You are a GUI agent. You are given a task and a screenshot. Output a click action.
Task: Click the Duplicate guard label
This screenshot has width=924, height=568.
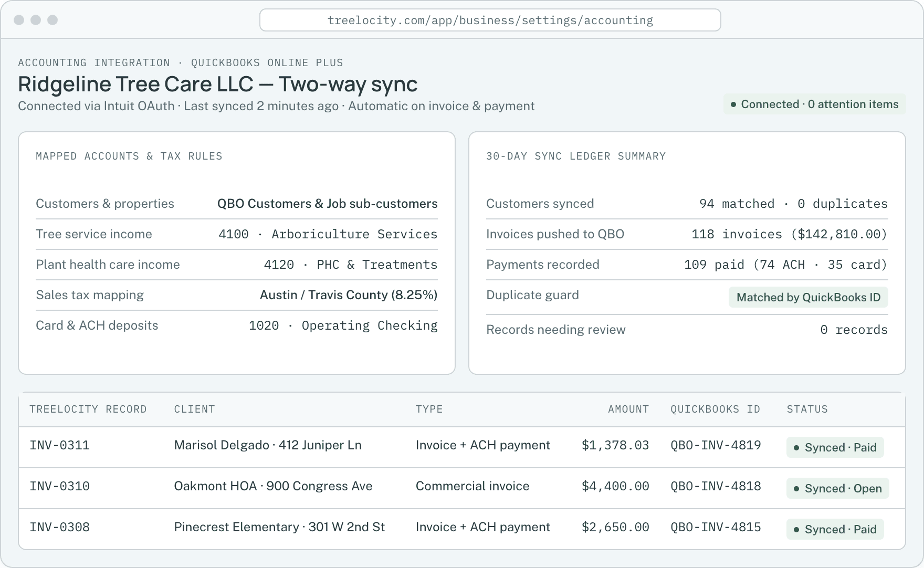[x=532, y=295]
